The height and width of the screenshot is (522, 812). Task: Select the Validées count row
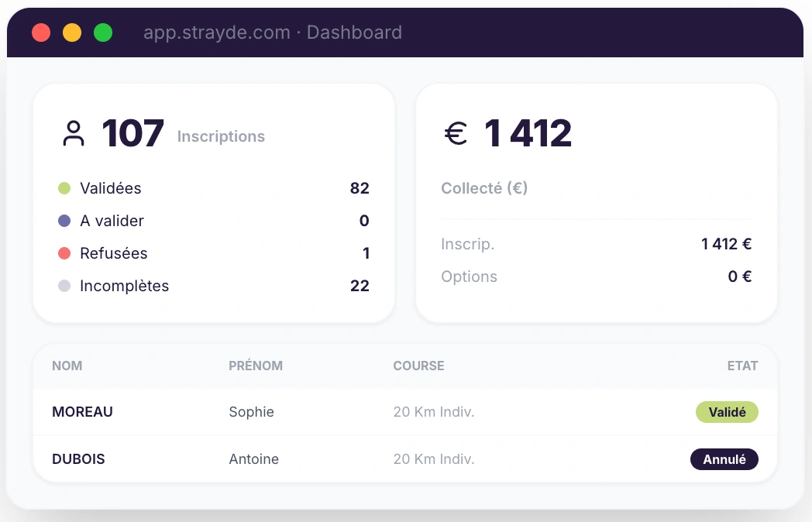click(x=214, y=188)
